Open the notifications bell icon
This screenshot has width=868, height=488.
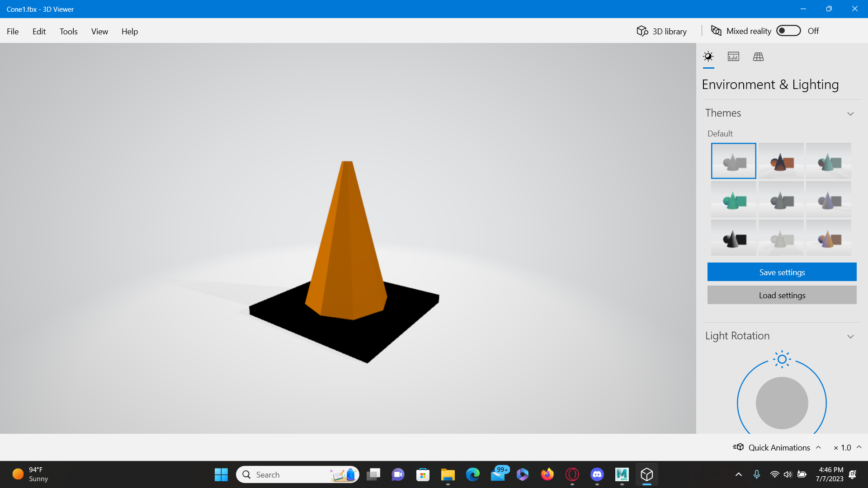853,474
